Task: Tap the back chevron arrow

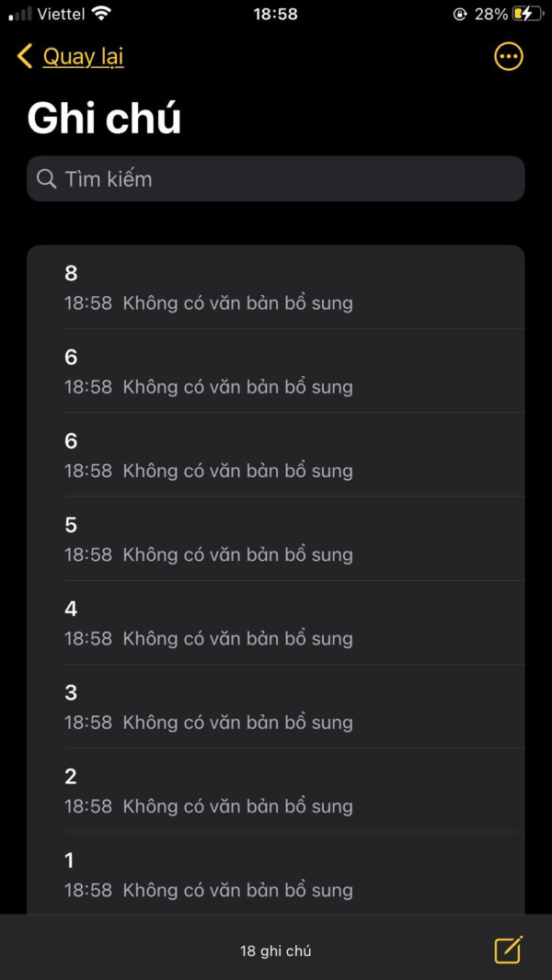Action: point(23,56)
